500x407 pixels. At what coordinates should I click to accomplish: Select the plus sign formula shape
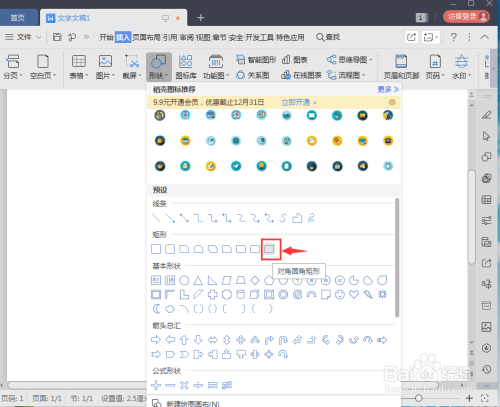click(156, 385)
